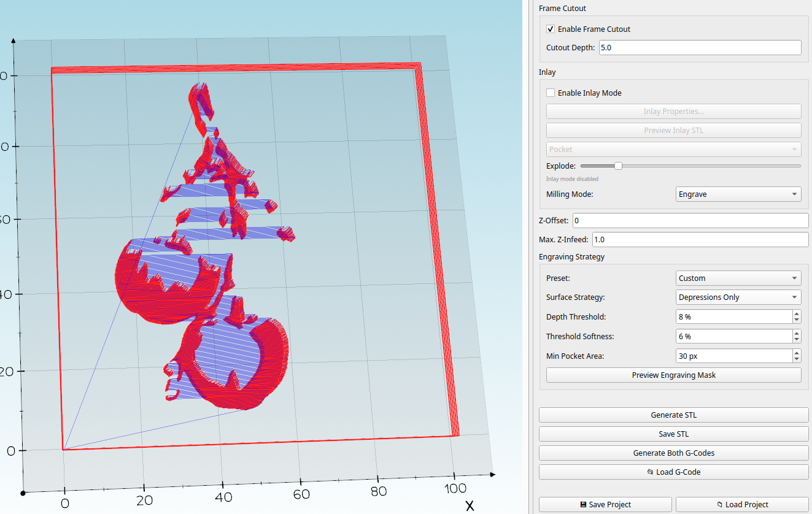Click the Preview Inlay STL button
This screenshot has height=514, width=812.
pos(673,130)
